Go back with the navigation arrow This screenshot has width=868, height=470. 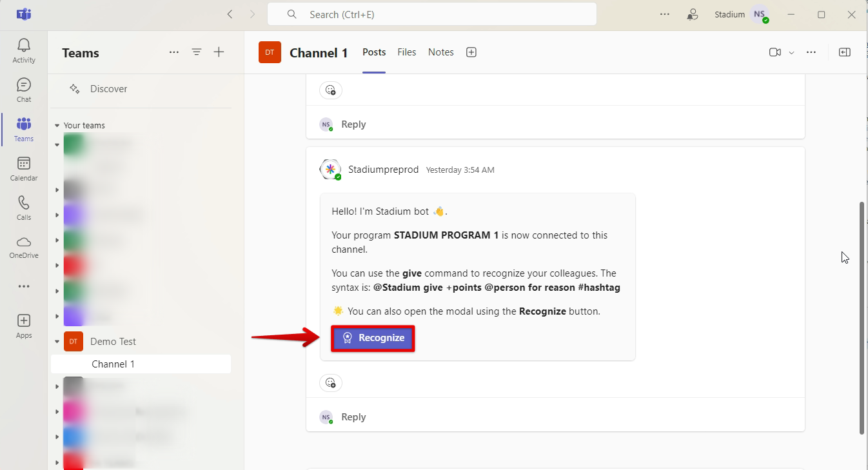pyautogui.click(x=230, y=14)
